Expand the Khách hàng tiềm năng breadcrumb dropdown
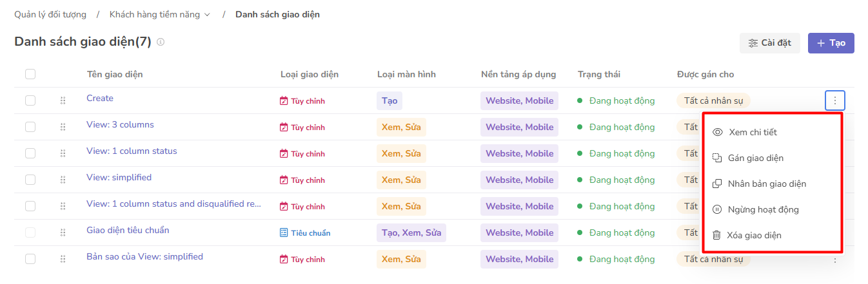The height and width of the screenshot is (284, 868). 207,15
